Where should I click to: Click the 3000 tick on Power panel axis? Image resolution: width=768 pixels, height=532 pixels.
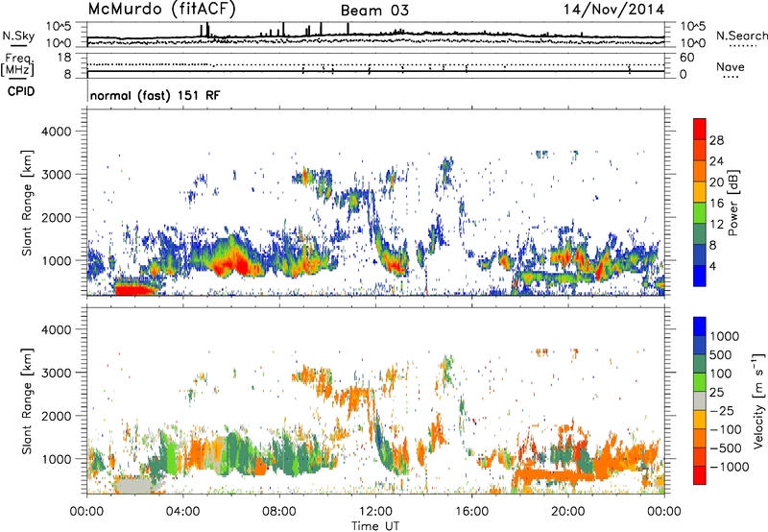[56, 175]
